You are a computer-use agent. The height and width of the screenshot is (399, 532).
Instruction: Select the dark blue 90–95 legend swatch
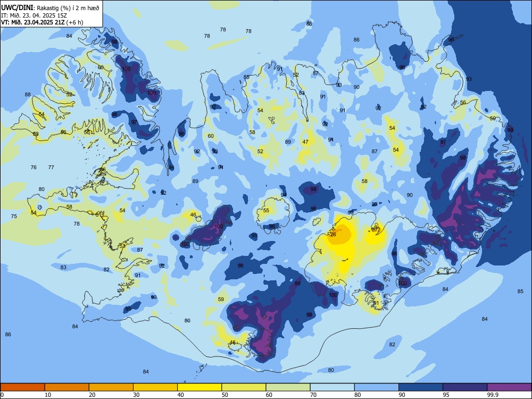click(421, 387)
